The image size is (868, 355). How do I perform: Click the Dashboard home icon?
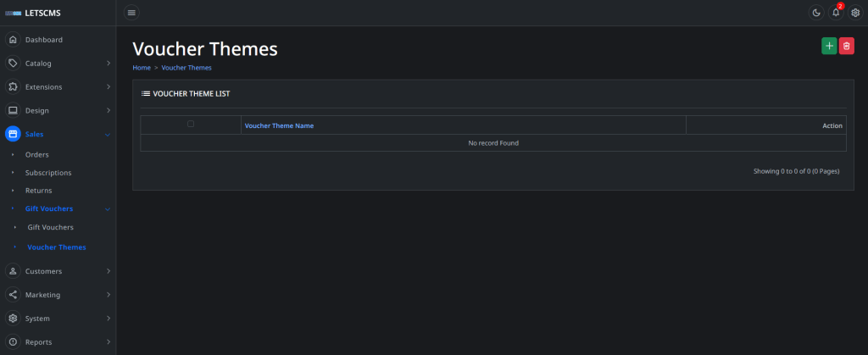(x=13, y=40)
